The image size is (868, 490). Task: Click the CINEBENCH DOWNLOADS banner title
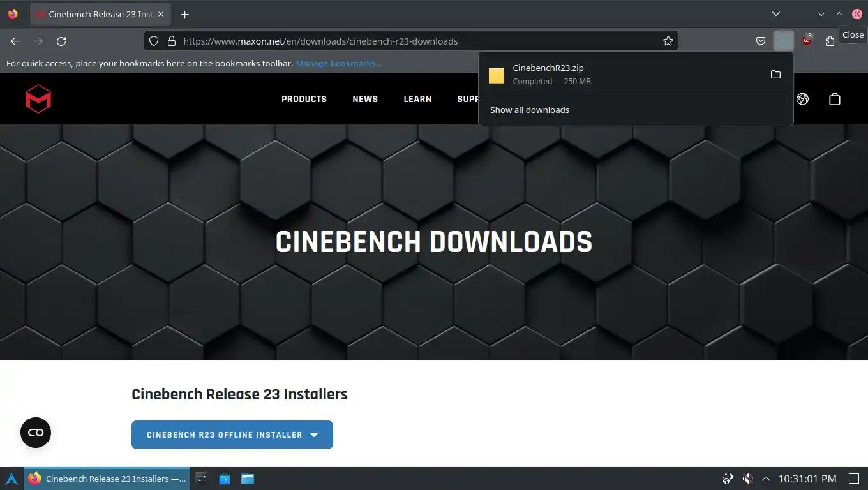[x=434, y=242]
